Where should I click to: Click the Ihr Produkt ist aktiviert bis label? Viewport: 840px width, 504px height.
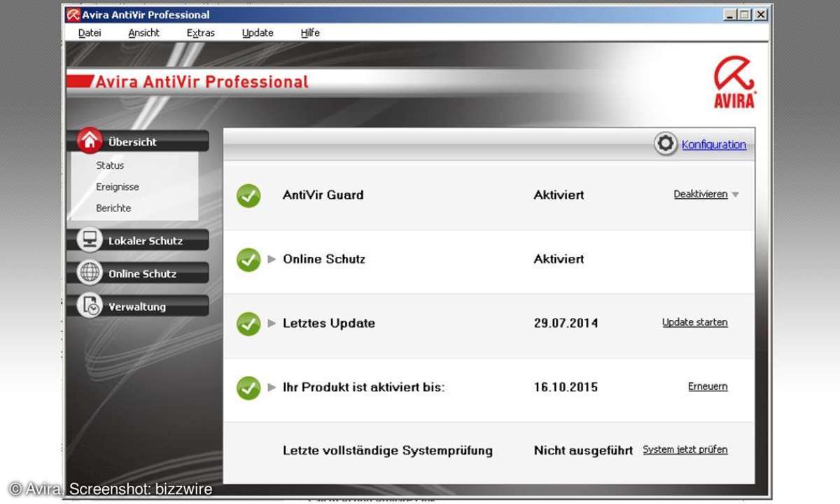pyautogui.click(x=363, y=387)
